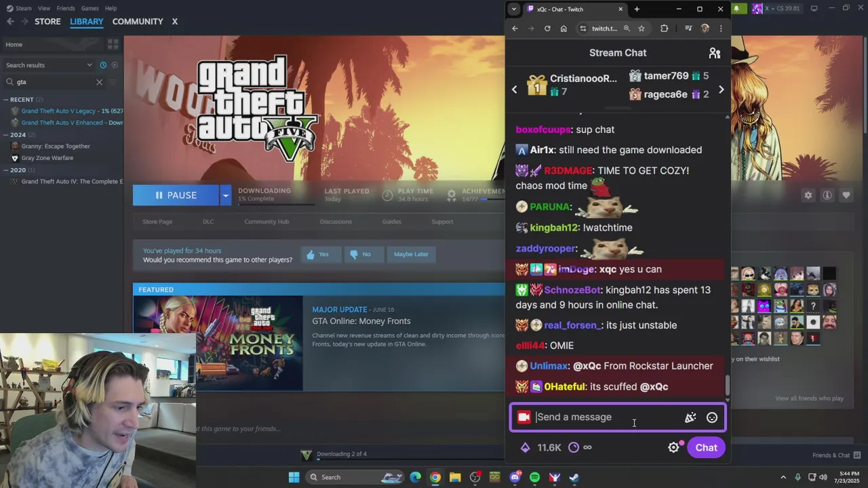Screen dimensions: 868x488
Task: Select Granny: Escape Together
Action: pos(51,146)
